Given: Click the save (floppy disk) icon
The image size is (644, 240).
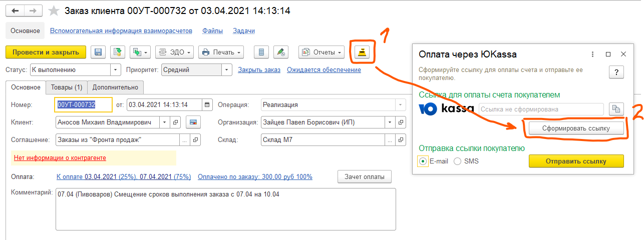Looking at the screenshot, I should pos(98,52).
